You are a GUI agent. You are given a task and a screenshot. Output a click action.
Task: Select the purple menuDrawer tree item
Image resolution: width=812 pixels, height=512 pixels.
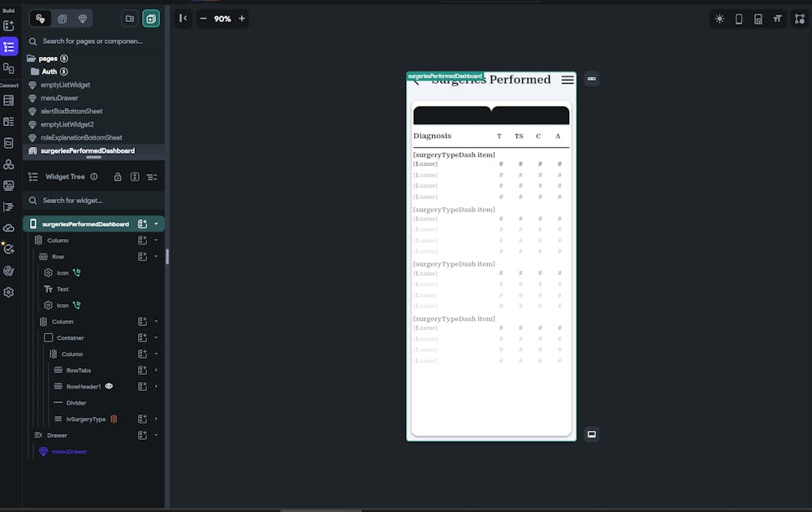point(69,452)
